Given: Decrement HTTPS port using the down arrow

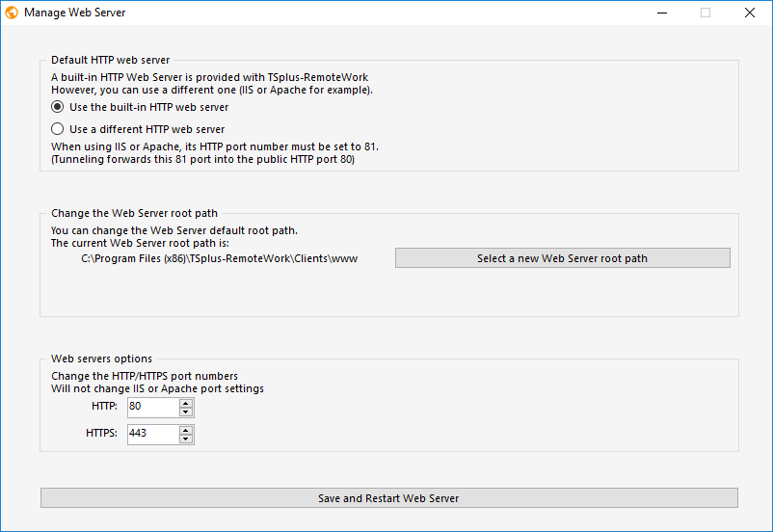Looking at the screenshot, I should [185, 439].
